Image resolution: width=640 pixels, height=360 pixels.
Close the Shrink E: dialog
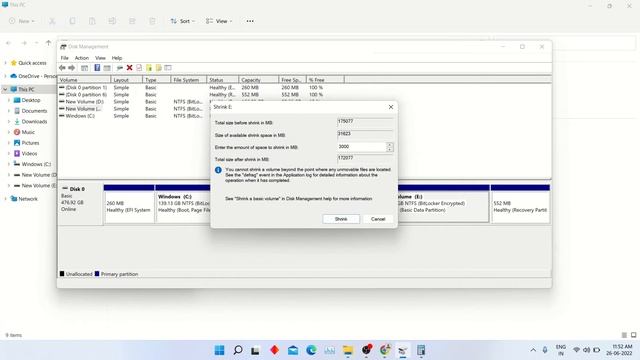391,107
